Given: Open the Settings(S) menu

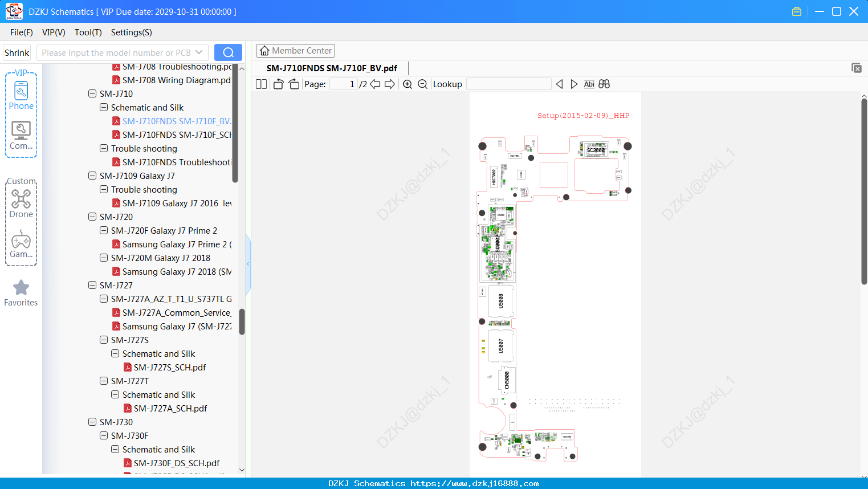Looking at the screenshot, I should click(132, 32).
